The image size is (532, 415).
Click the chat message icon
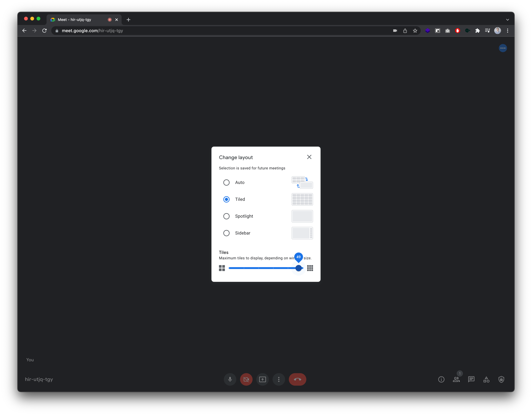[471, 379]
